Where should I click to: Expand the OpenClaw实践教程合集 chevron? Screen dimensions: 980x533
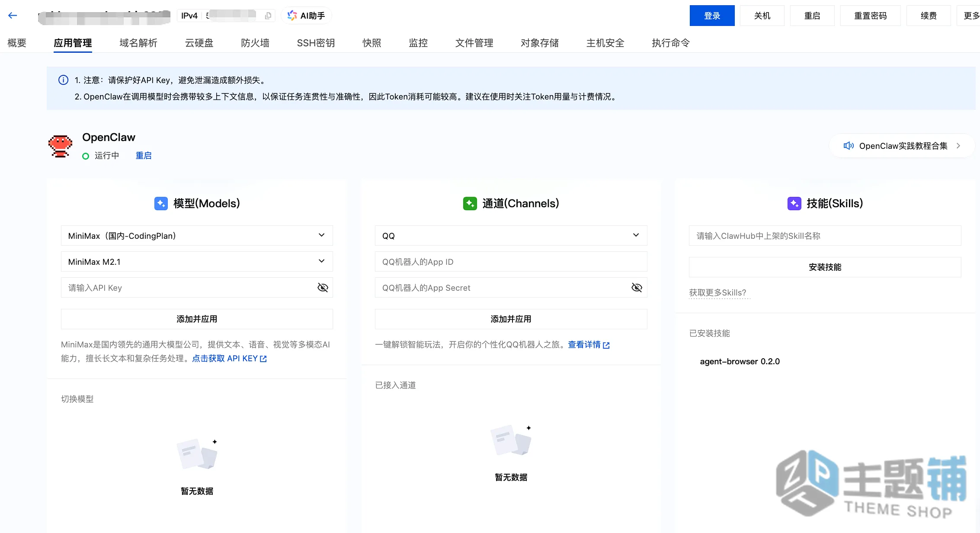click(x=958, y=146)
